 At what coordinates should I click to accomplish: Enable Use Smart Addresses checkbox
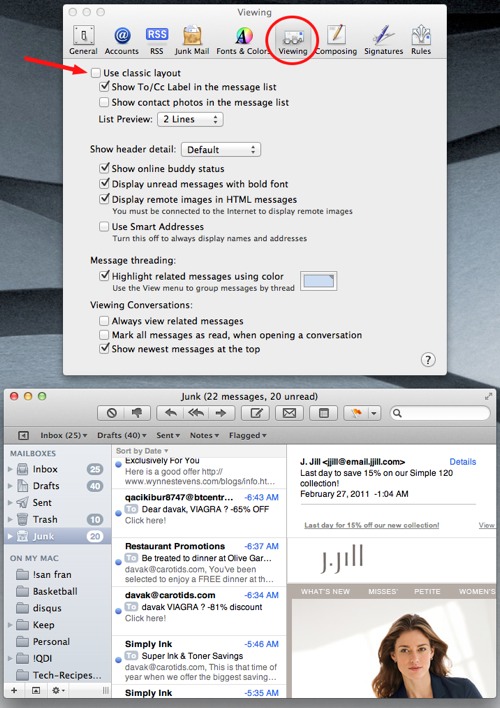104,226
